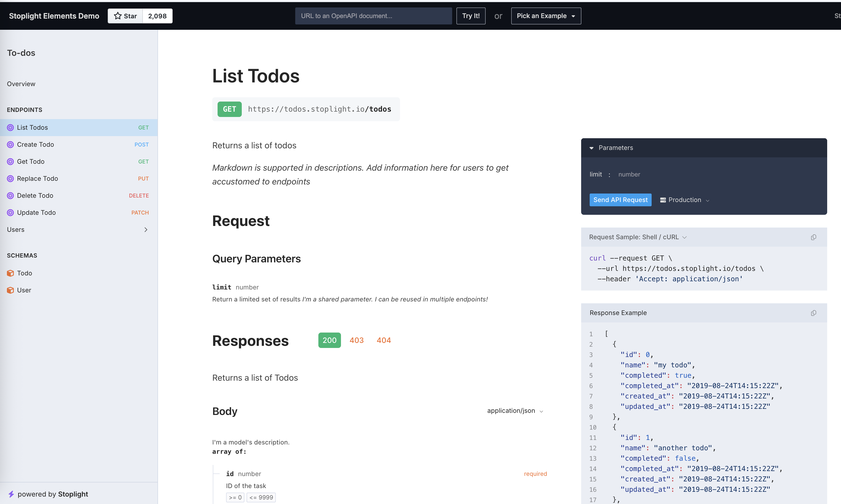
Task: Click the OpenAPI document URL field
Action: [373, 16]
